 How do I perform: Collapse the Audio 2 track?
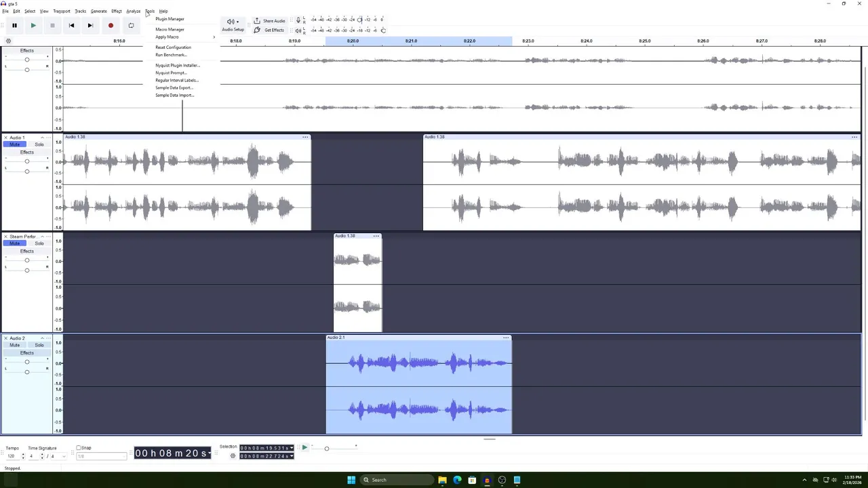(42, 338)
